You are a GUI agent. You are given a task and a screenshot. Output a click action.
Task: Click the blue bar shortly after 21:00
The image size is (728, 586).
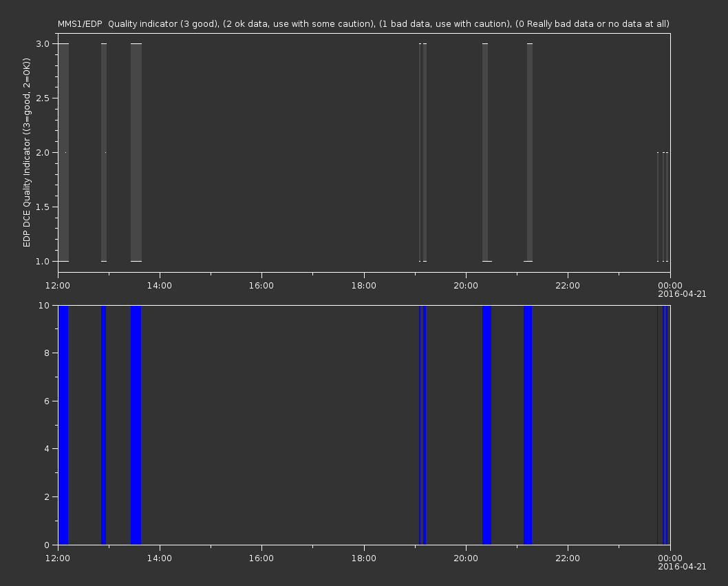[528, 425]
